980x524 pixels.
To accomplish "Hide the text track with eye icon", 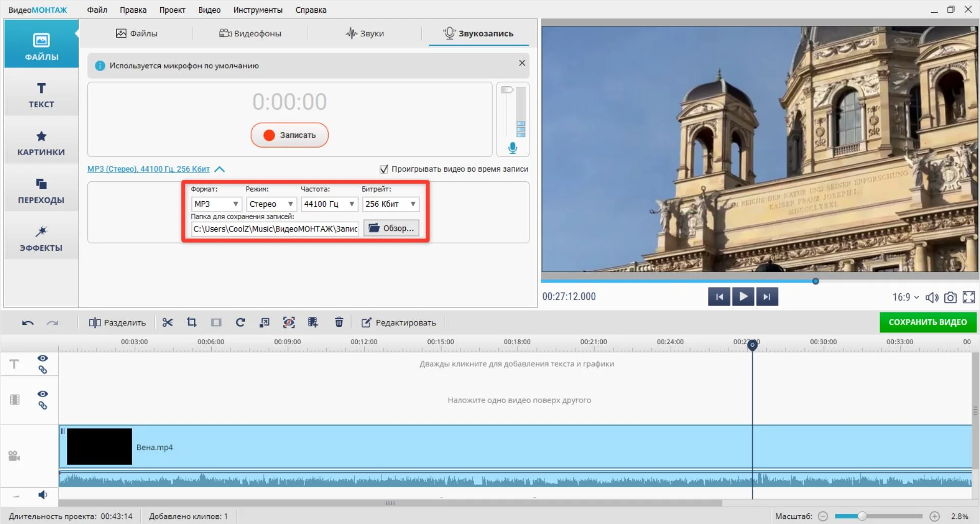I will click(x=43, y=358).
